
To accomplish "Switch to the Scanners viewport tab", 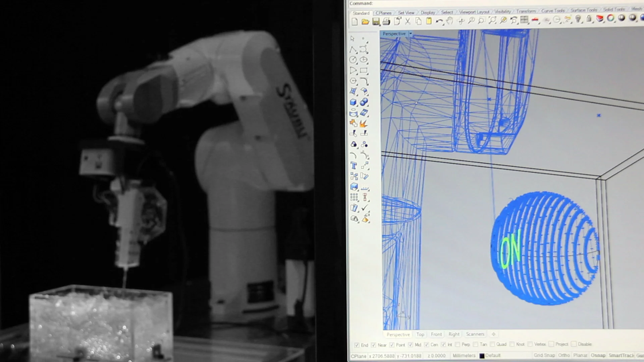I will tap(475, 334).
